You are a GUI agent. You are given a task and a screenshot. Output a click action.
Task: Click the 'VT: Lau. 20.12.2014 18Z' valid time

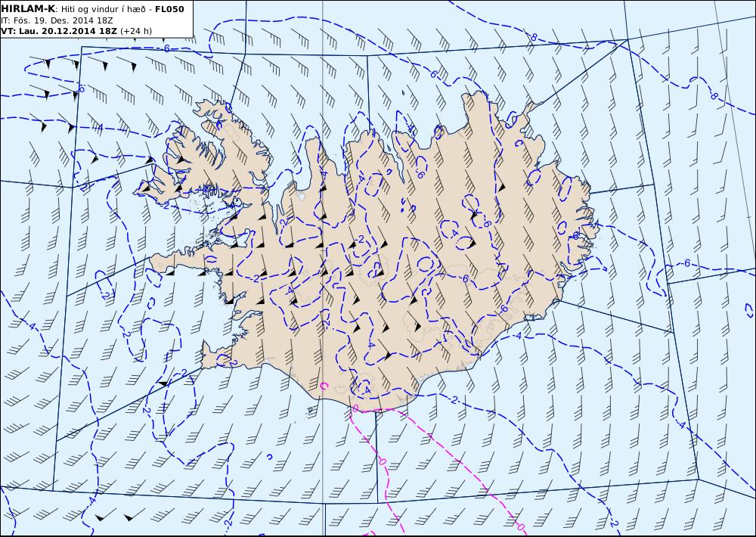pos(59,31)
